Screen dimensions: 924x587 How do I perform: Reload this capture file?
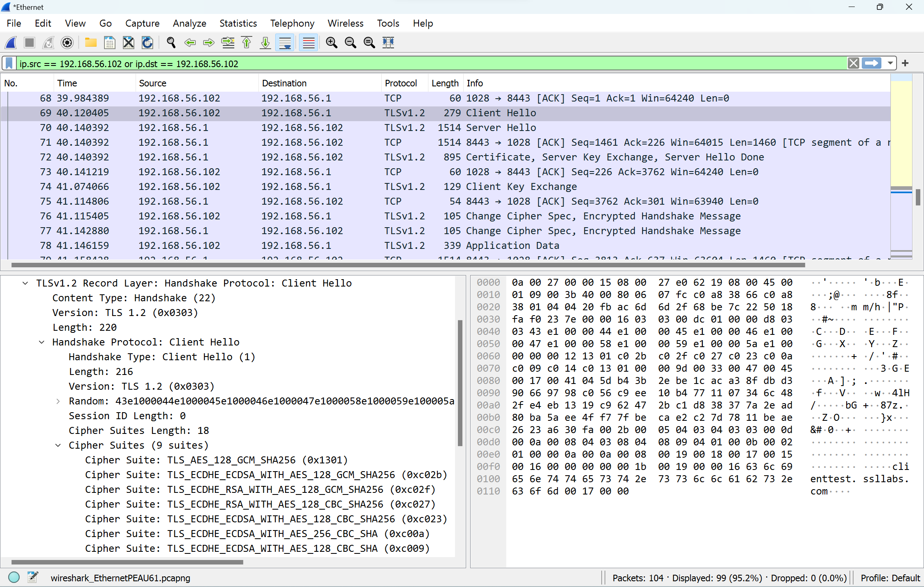tap(147, 43)
